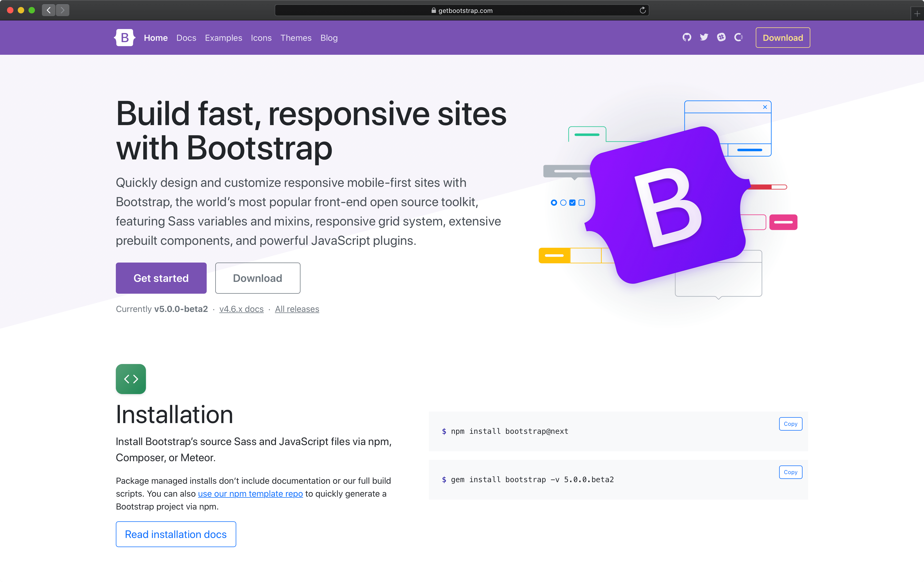
Task: Click the 'use our npm template repo' link
Action: click(249, 493)
